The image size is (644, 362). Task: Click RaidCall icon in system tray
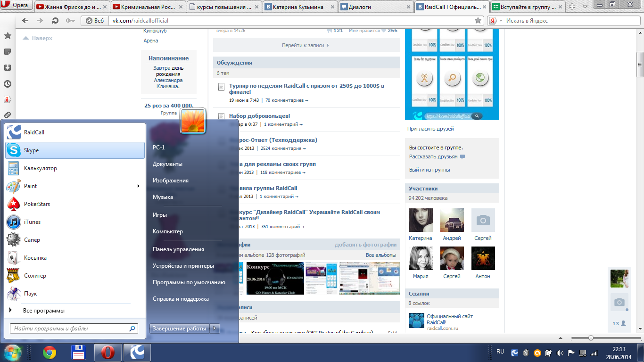click(x=515, y=353)
